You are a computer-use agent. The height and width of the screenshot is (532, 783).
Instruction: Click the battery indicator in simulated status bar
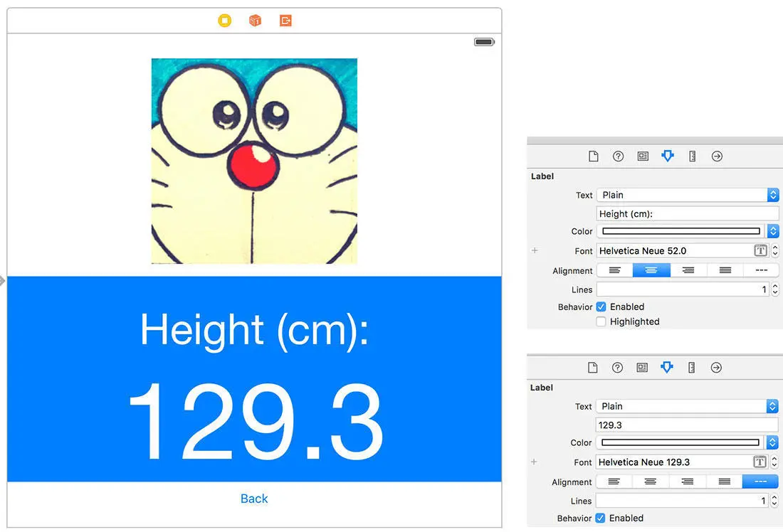click(484, 42)
